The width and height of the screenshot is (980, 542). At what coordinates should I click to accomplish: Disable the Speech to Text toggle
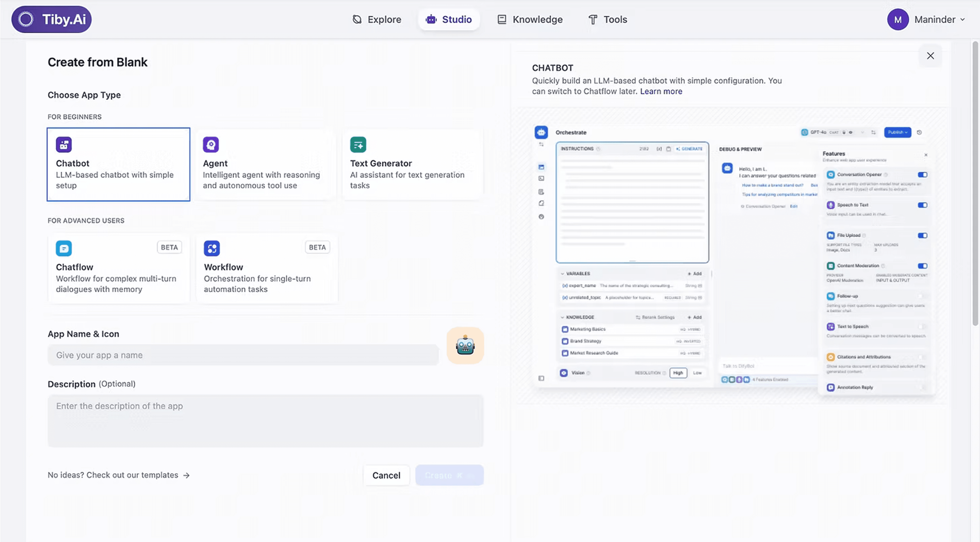[922, 205]
